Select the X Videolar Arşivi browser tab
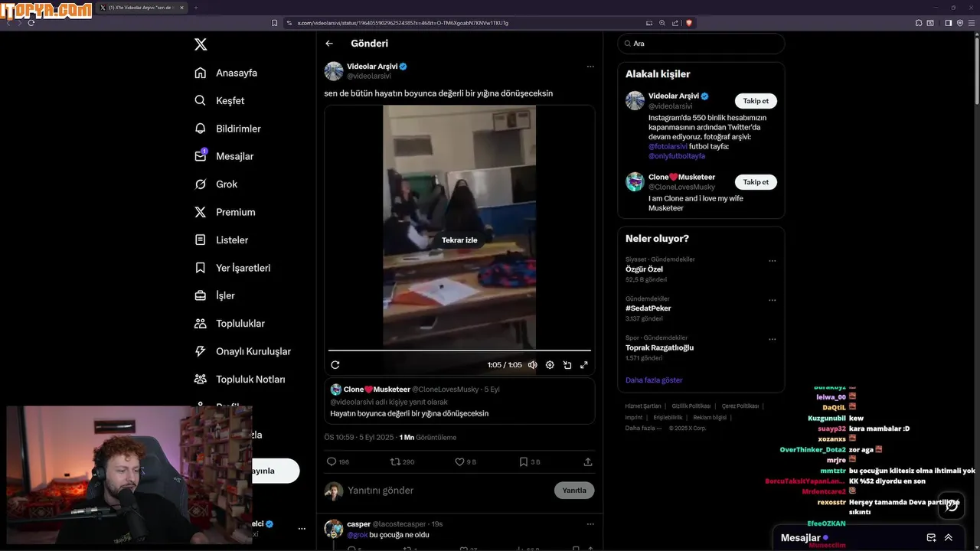The width and height of the screenshot is (980, 551). click(141, 8)
